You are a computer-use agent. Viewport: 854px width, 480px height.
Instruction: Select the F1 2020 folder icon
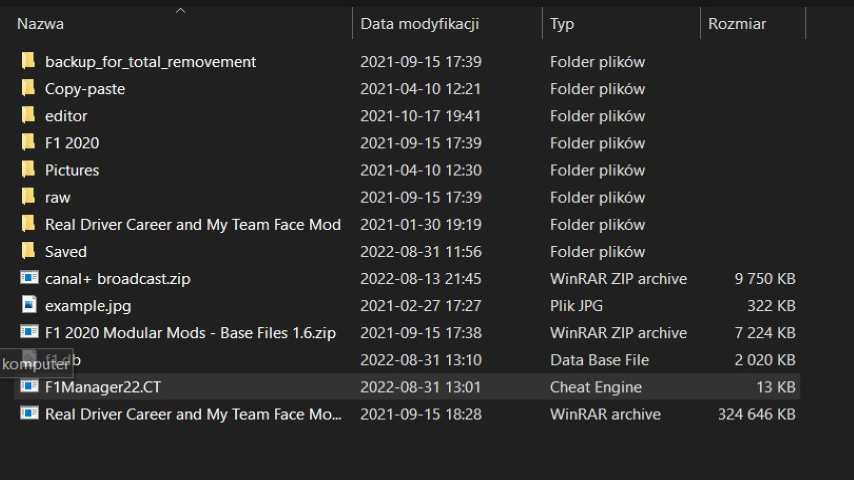coord(28,142)
